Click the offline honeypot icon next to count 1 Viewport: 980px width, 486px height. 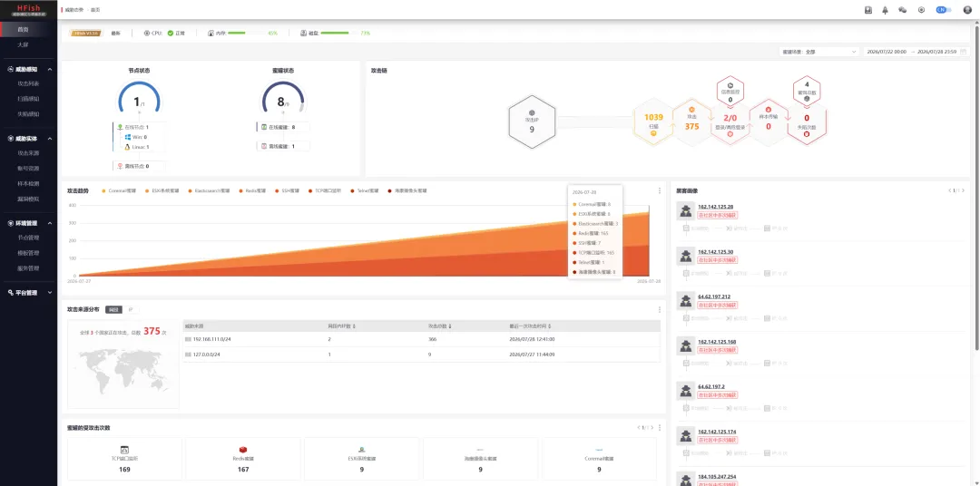pos(264,146)
